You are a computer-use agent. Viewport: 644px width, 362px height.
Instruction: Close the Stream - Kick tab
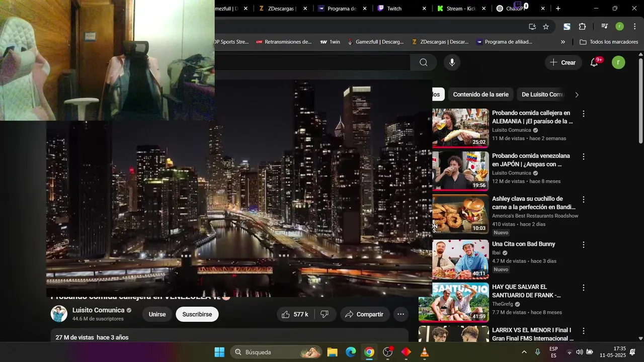coord(484,9)
